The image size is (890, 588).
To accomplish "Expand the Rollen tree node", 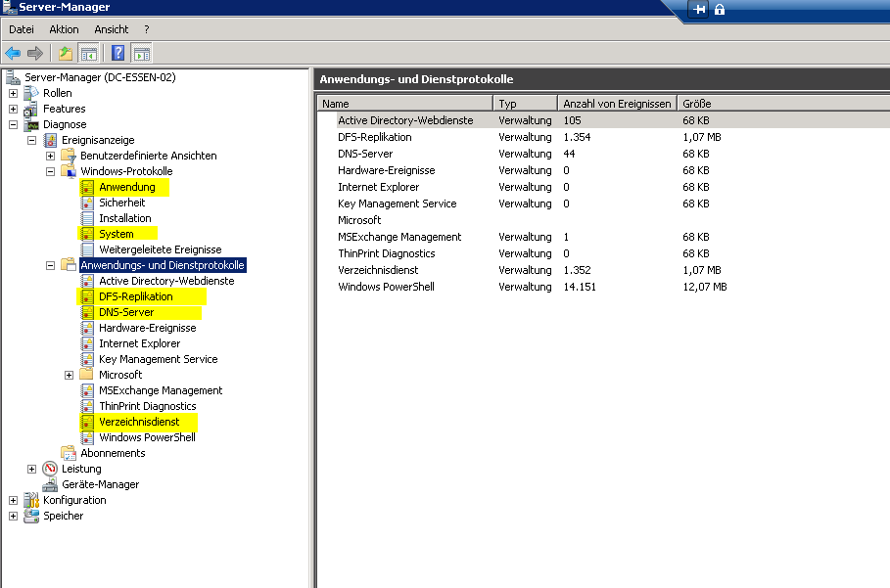I will click(x=14, y=93).
